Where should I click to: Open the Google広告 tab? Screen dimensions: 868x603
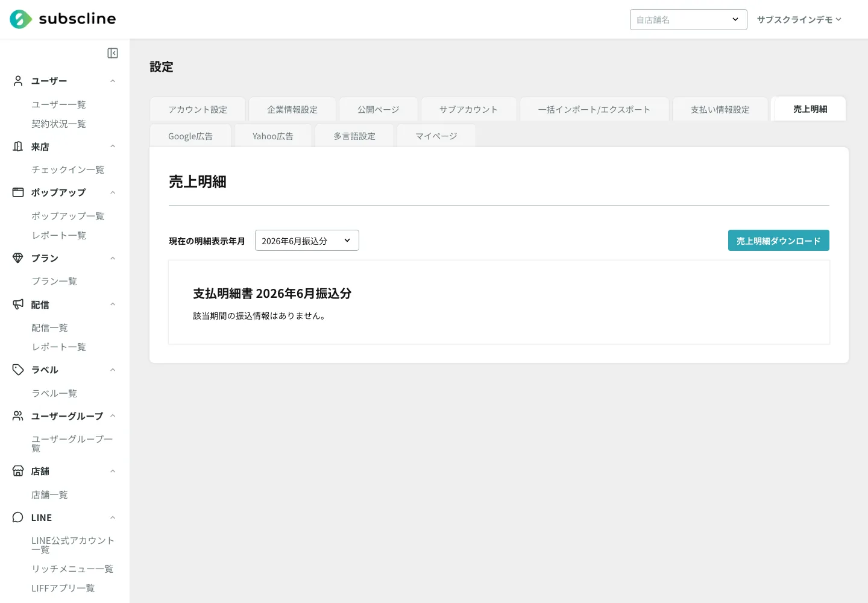[190, 136]
